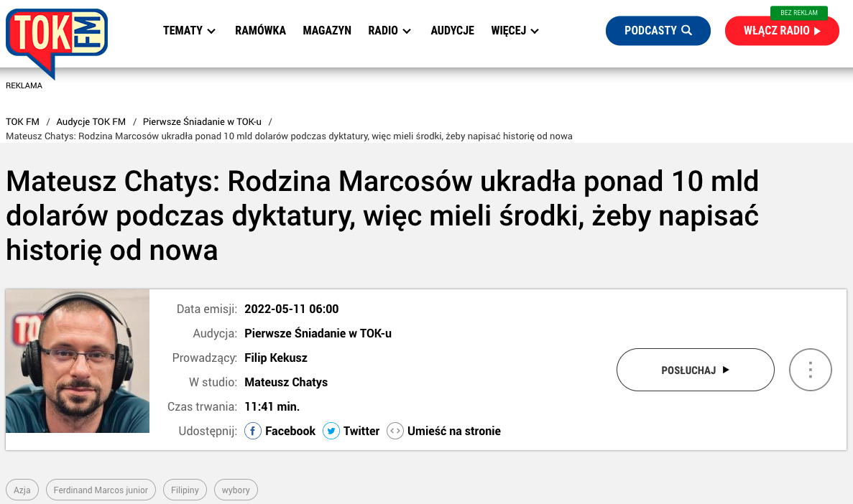853x504 pixels.
Task: Open the MAGAZYN menu item
Action: (x=327, y=30)
